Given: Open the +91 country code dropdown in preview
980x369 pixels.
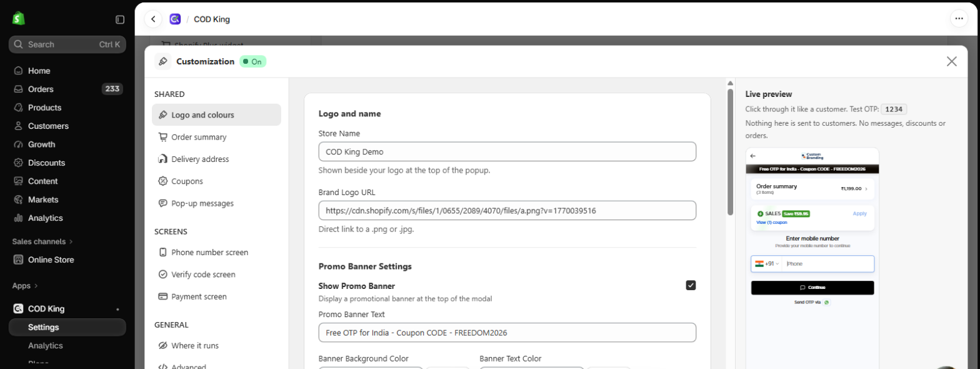Looking at the screenshot, I should (x=768, y=264).
